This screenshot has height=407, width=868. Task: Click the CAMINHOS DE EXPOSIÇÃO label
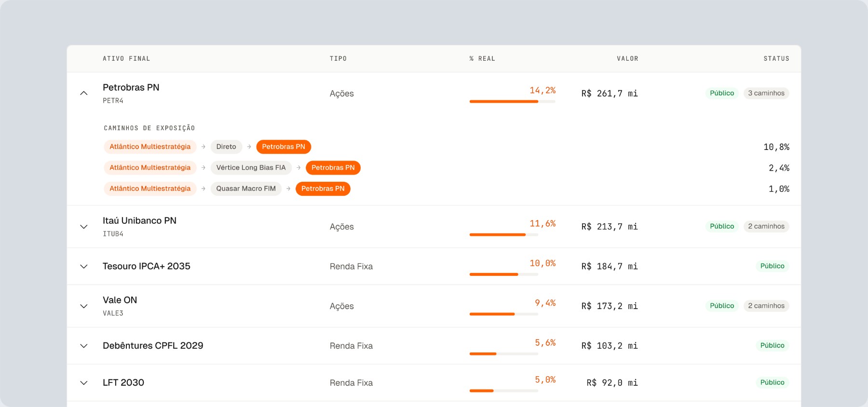click(149, 128)
